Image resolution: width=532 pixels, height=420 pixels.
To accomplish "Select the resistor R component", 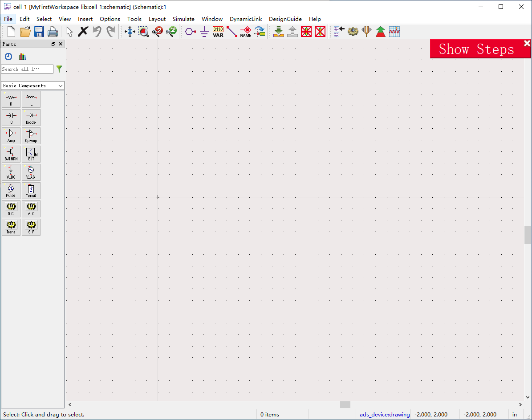I will point(11,99).
